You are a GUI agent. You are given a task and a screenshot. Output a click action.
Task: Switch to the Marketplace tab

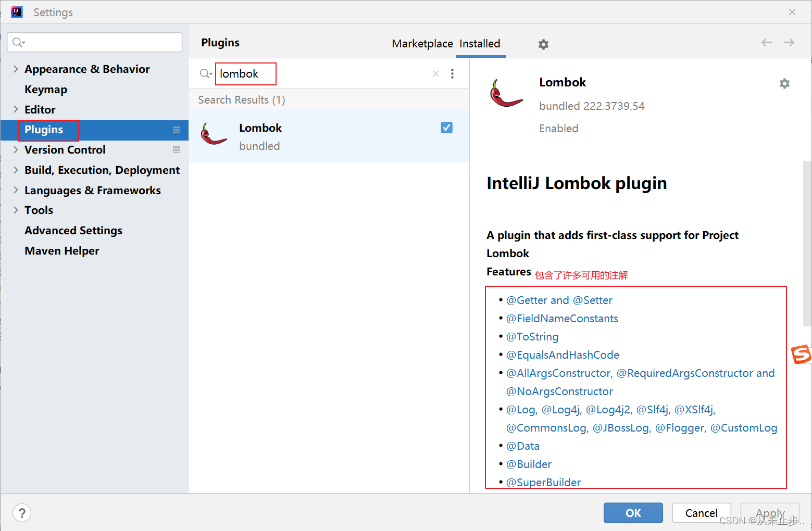coord(422,44)
